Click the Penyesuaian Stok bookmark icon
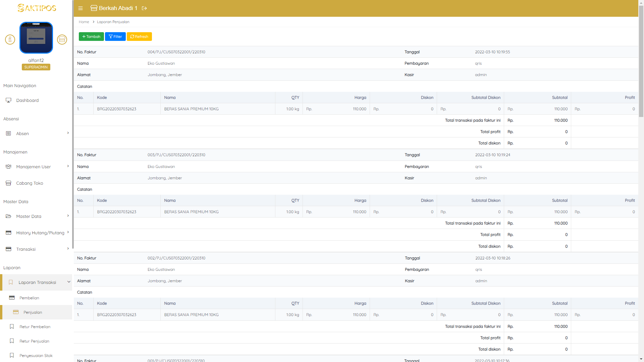 [x=12, y=355]
